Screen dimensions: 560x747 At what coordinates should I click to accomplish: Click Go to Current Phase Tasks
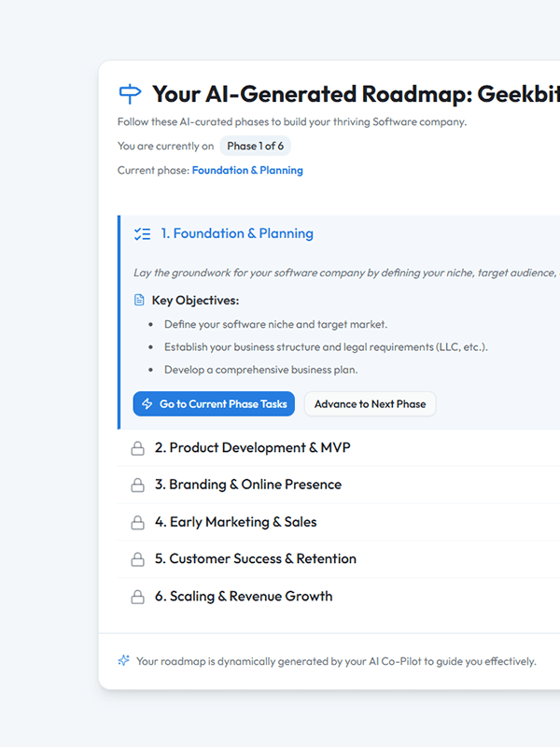(214, 403)
